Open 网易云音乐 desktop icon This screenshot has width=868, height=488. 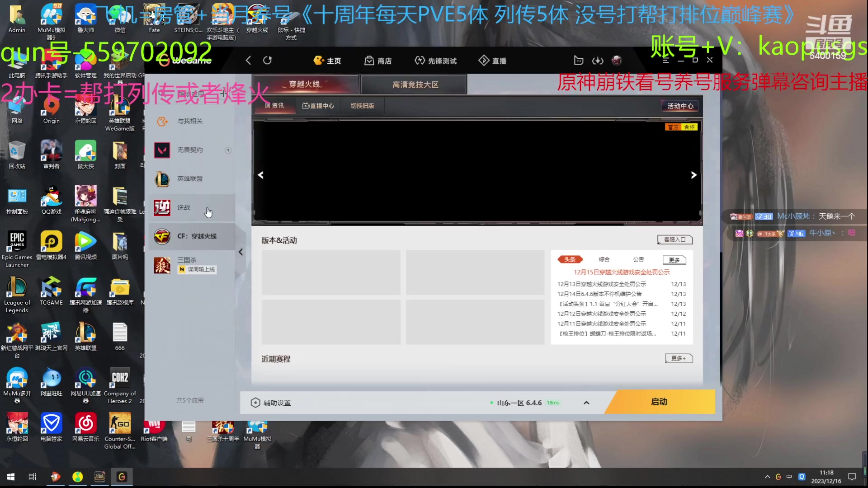pyautogui.click(x=85, y=427)
